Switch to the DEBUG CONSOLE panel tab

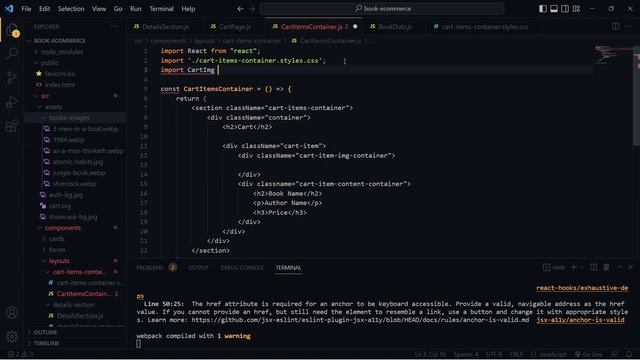point(242,268)
